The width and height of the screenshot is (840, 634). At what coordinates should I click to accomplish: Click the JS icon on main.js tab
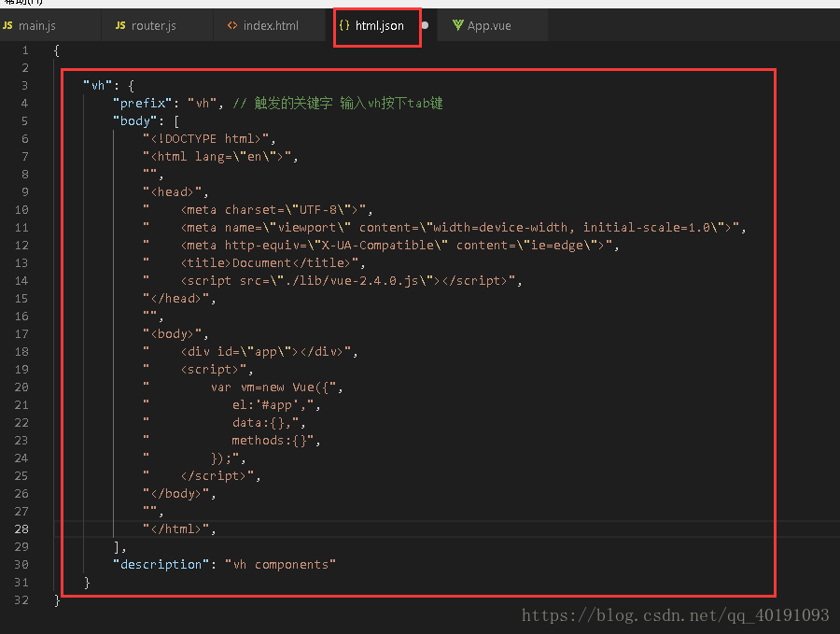point(7,25)
